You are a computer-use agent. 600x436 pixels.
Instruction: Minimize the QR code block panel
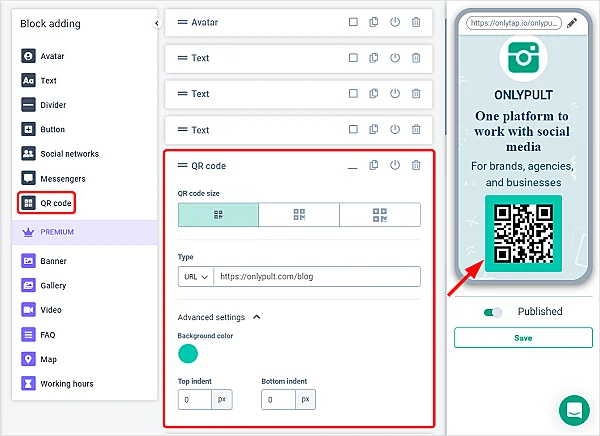coord(352,167)
